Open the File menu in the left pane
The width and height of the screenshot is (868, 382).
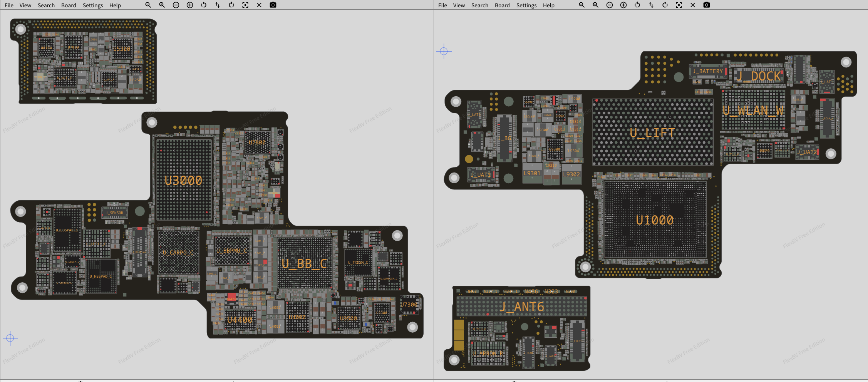click(9, 5)
